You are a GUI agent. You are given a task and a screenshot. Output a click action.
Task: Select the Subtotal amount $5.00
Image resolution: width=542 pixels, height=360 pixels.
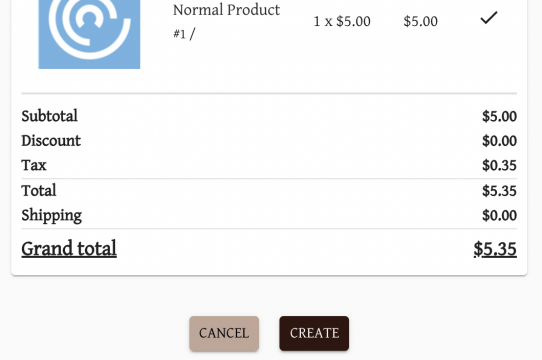pyautogui.click(x=499, y=117)
